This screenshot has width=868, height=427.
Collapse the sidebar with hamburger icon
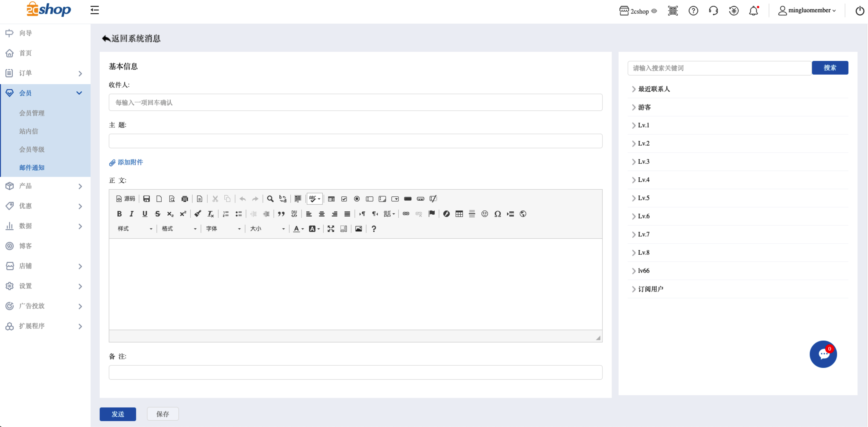tap(94, 10)
